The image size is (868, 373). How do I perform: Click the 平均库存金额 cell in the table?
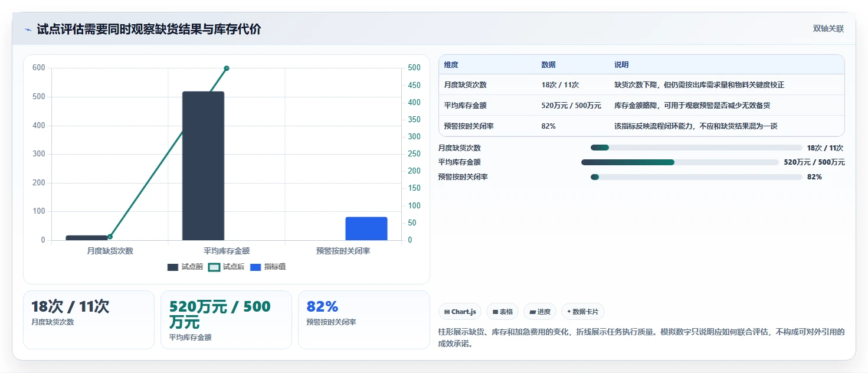pos(466,106)
